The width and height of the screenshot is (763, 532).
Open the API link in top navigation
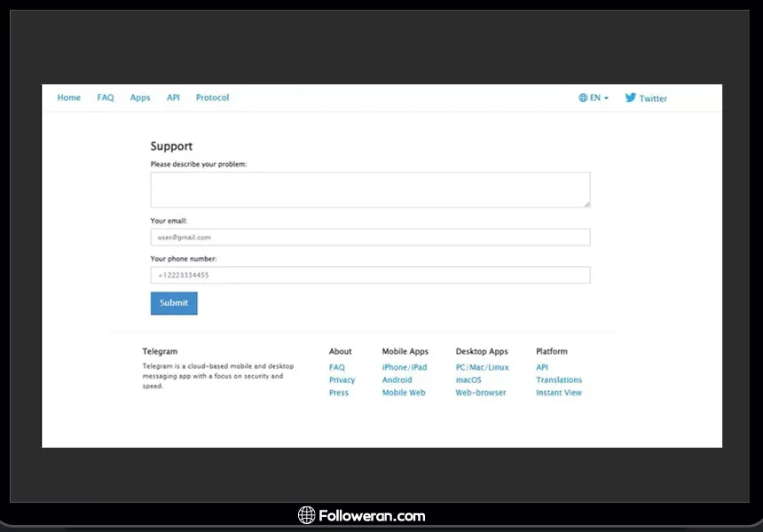(173, 98)
